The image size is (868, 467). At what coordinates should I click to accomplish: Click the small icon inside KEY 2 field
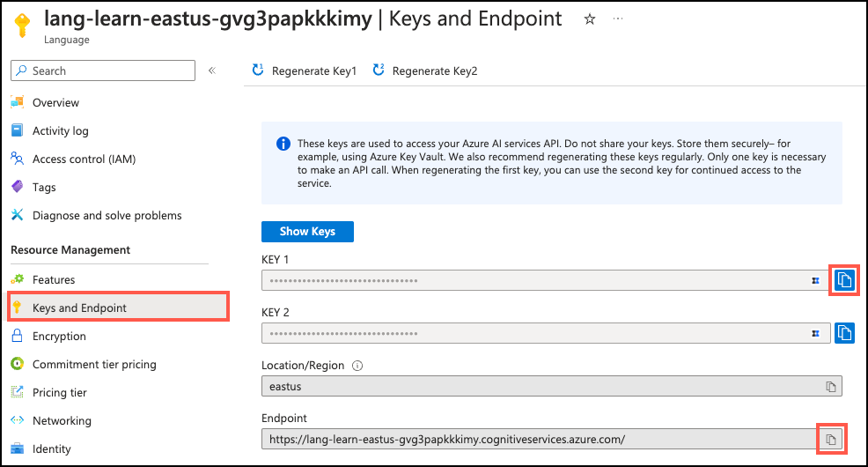tap(815, 333)
